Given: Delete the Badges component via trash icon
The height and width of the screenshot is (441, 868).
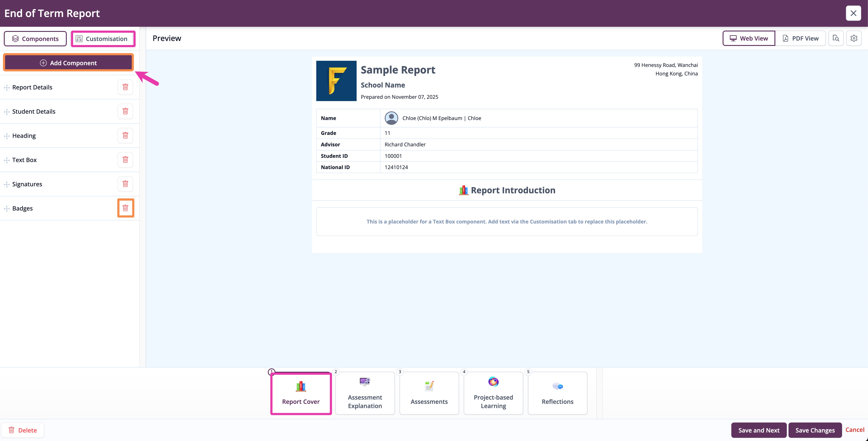Looking at the screenshot, I should (x=125, y=208).
